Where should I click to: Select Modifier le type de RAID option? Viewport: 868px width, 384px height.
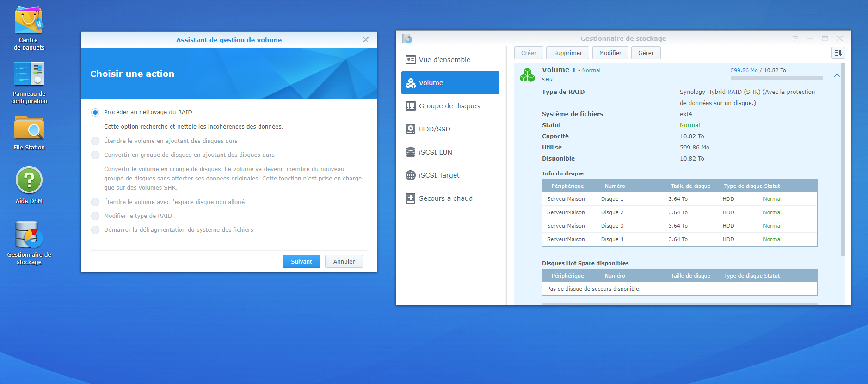click(95, 216)
